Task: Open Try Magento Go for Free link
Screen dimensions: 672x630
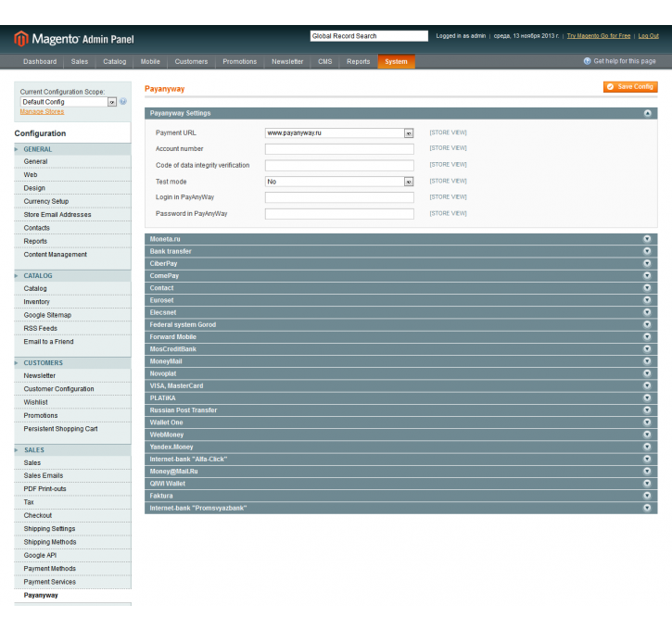Action: 599,36
